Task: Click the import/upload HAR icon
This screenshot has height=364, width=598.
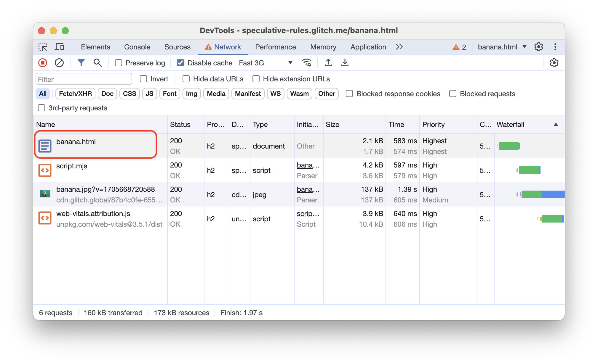Action: pos(328,63)
